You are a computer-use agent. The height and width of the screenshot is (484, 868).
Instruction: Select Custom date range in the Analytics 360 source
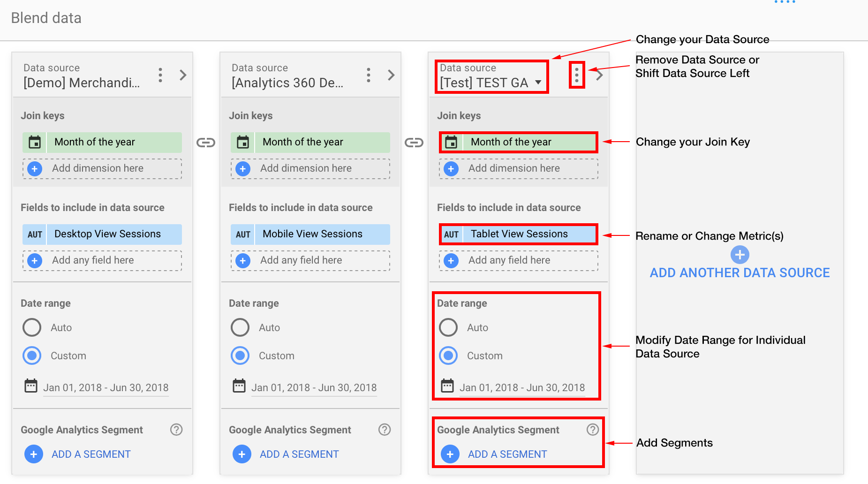pyautogui.click(x=240, y=355)
